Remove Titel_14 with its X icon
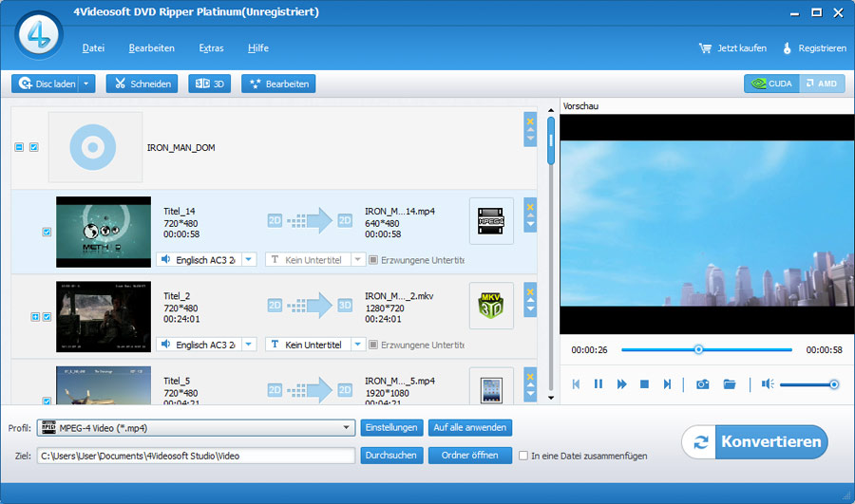Viewport: 855px width, 504px height. [x=530, y=207]
